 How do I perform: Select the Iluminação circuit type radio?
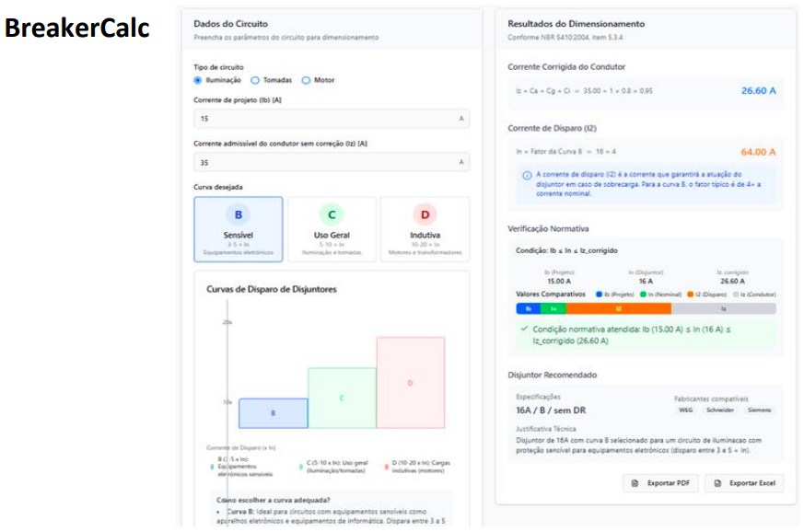198,80
